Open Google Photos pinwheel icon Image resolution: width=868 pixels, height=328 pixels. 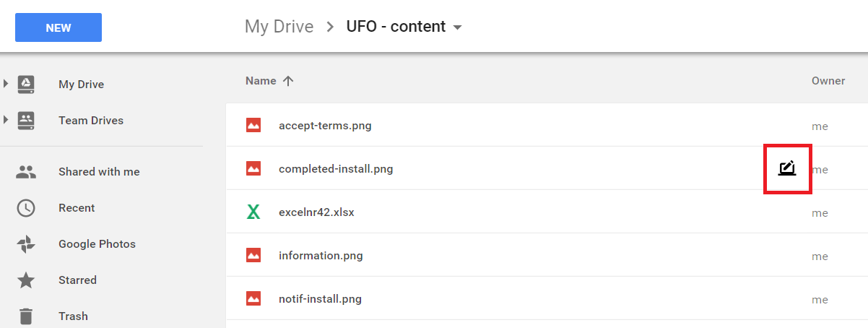point(26,244)
